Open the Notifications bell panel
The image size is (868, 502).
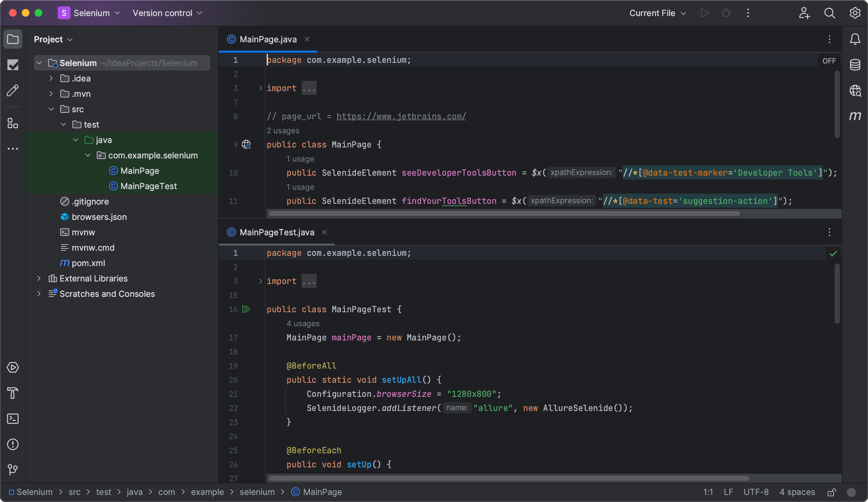tap(855, 39)
